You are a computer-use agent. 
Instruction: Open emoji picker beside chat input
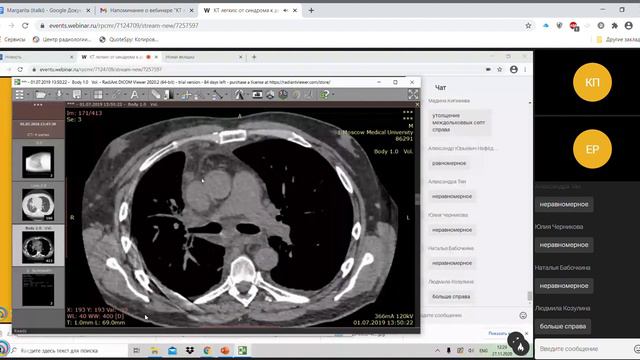click(x=637, y=349)
